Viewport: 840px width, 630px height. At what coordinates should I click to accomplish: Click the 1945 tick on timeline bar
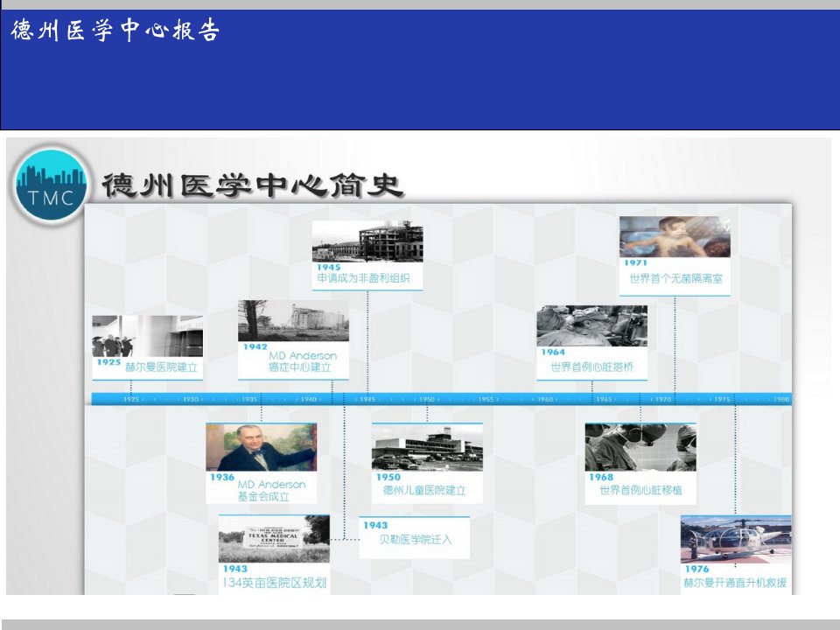367,399
